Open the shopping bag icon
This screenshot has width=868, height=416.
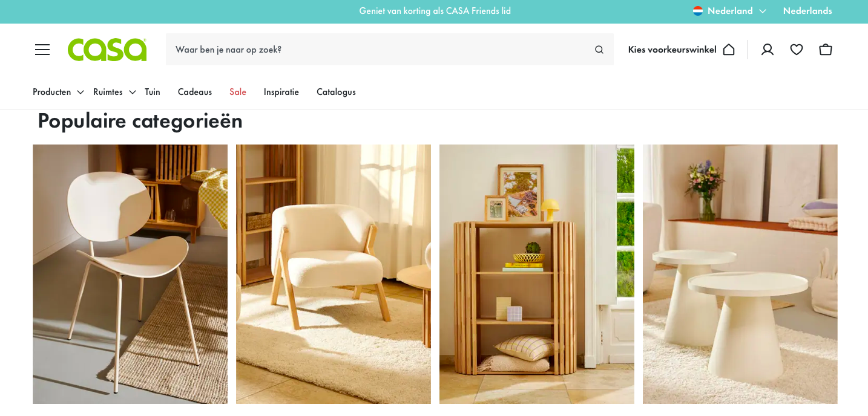[x=826, y=50]
